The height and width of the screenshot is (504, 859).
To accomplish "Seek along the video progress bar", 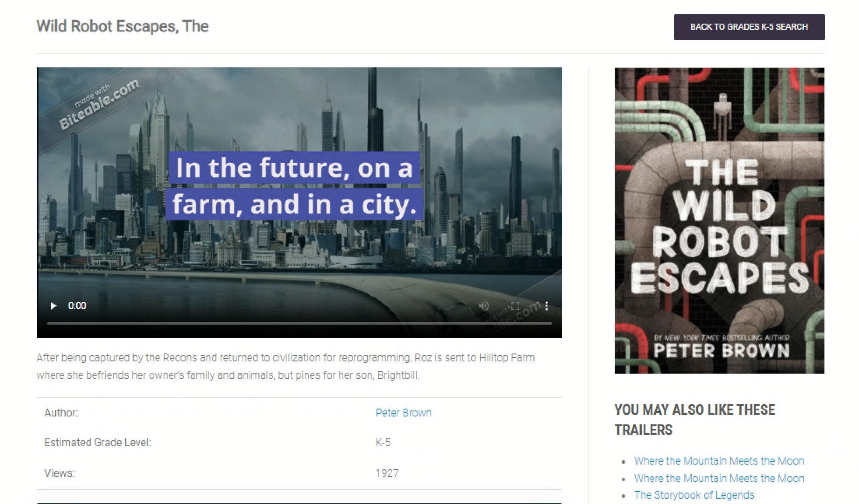I will click(299, 323).
